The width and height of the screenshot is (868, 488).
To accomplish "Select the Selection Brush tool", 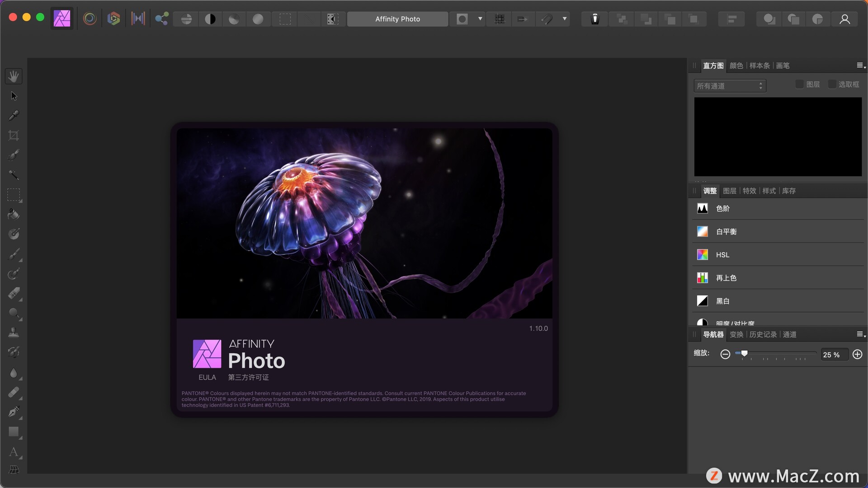I will [x=14, y=155].
